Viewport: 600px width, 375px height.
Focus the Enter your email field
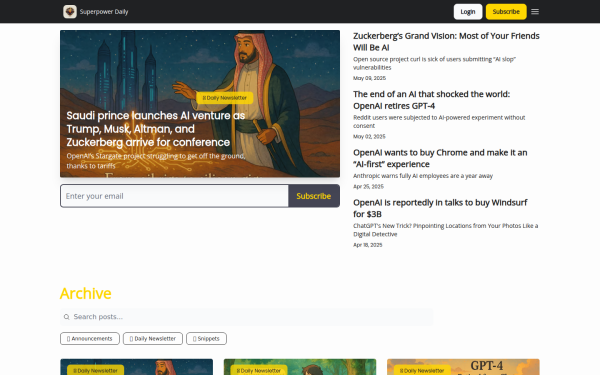[x=174, y=196]
